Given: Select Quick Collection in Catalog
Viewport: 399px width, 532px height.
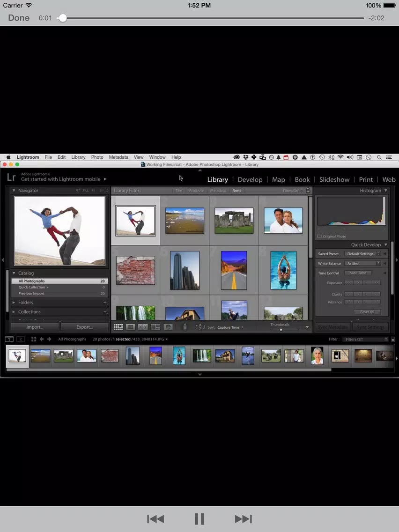Looking at the screenshot, I should [x=60, y=287].
